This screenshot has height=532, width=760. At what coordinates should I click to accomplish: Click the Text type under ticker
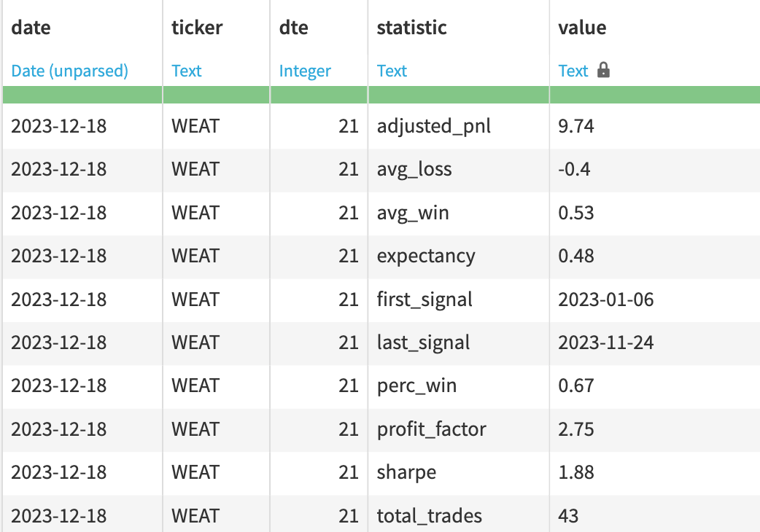187,71
